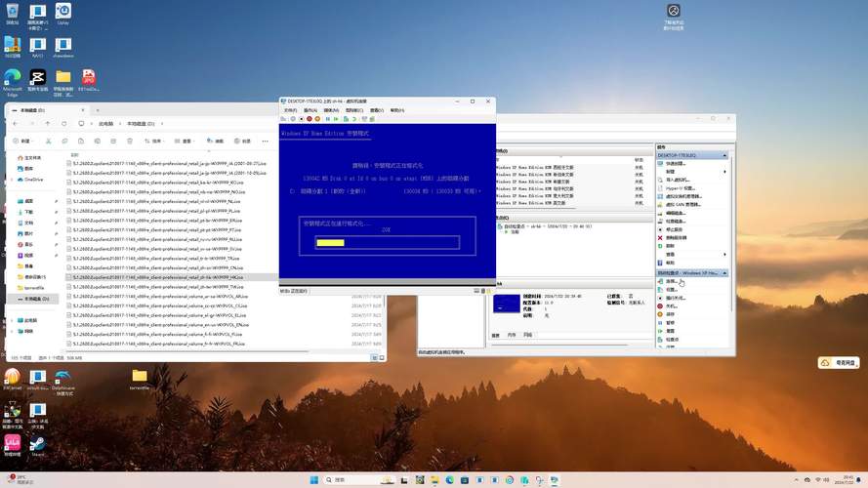Click the Delete trash icon in File Explorer
The width and height of the screenshot is (868, 488).
click(130, 142)
